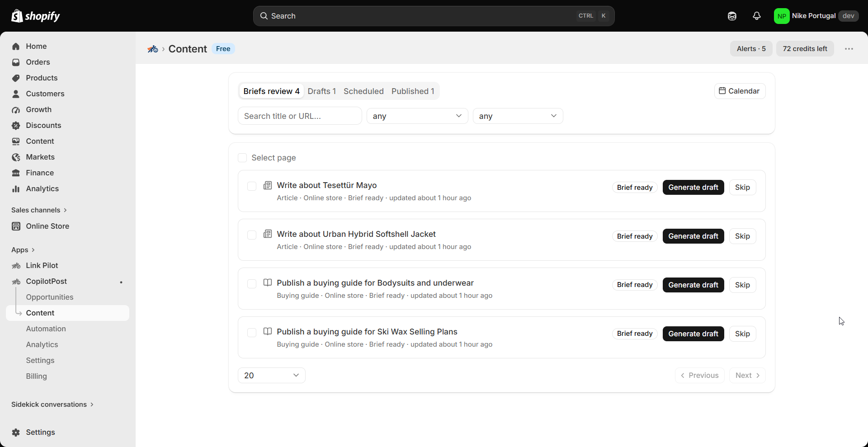Click the Settings gear icon at bottom
868x447 pixels.
[x=16, y=432]
